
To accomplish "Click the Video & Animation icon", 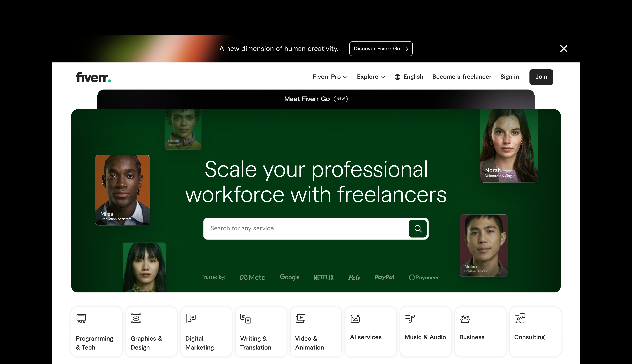I will point(301,318).
